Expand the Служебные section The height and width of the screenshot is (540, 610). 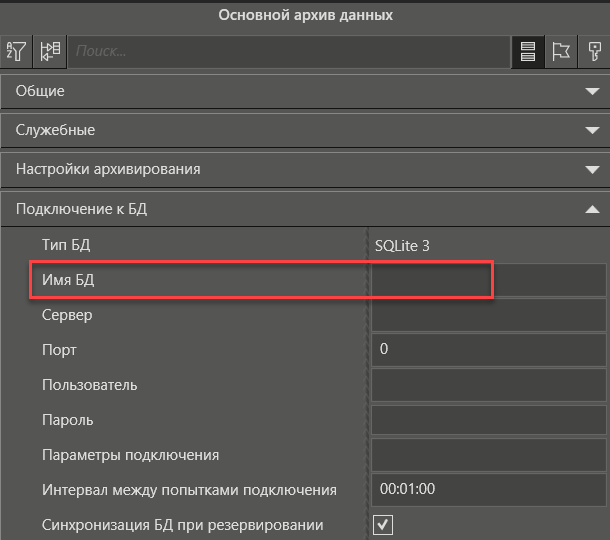pos(305,130)
